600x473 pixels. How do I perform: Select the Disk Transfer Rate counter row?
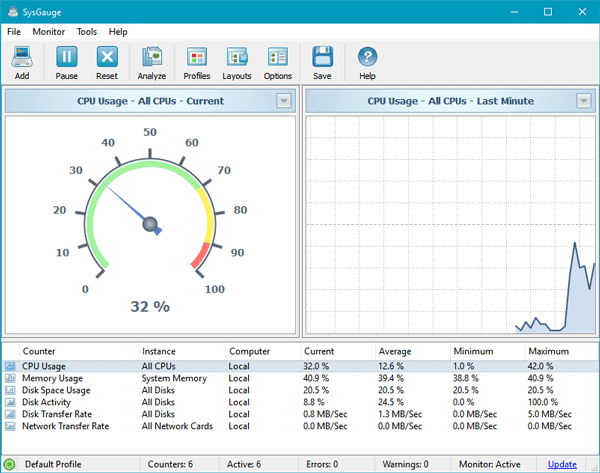300,414
